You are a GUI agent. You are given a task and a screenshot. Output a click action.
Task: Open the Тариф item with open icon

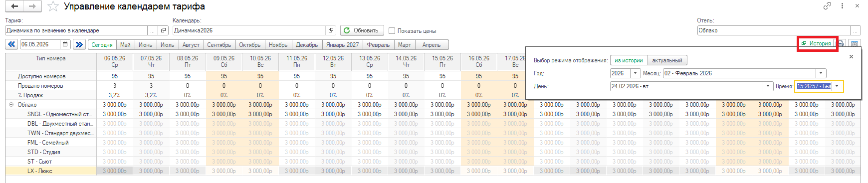[163, 30]
